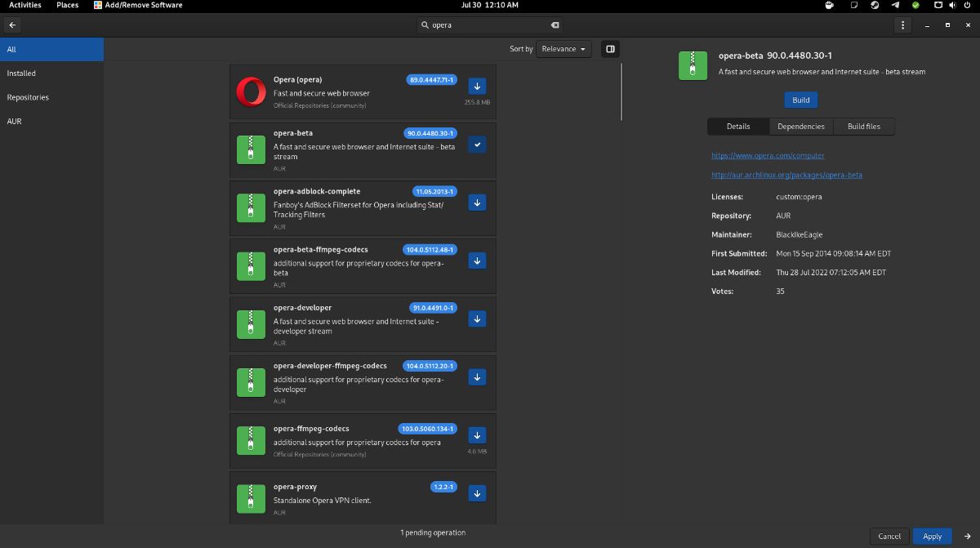Image resolution: width=980 pixels, height=548 pixels.
Task: Open the three-dot main menu
Action: coord(902,25)
